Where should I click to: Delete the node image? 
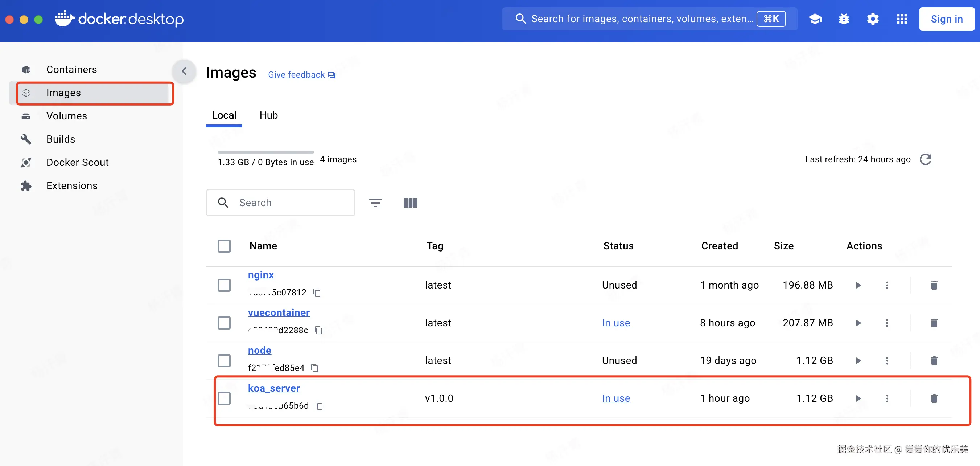click(934, 360)
